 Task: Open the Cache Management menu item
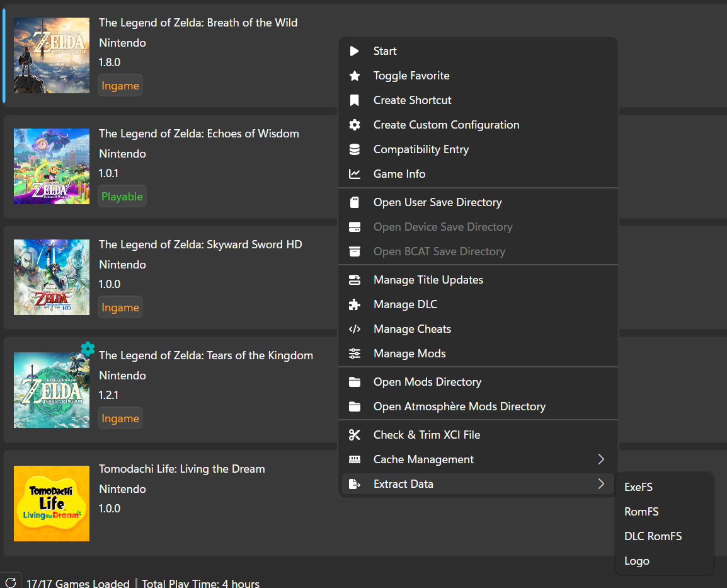(478, 459)
